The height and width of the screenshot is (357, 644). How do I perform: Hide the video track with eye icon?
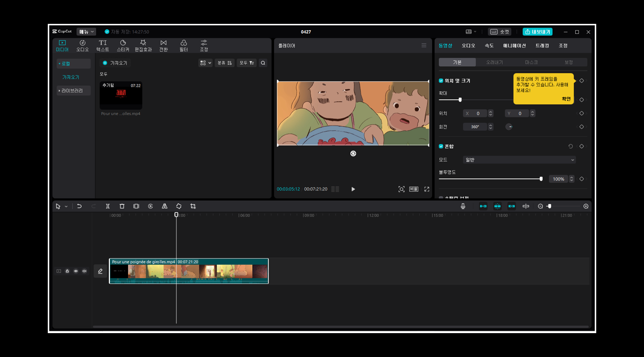pos(75,271)
